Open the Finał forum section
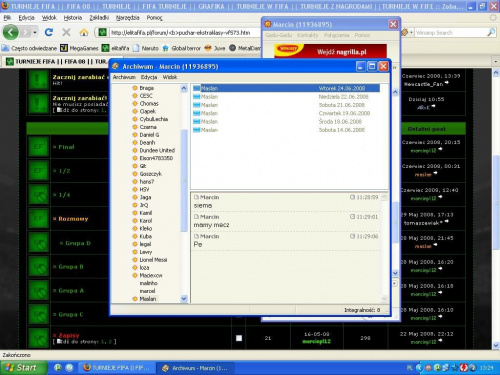500x375 pixels. [x=66, y=147]
